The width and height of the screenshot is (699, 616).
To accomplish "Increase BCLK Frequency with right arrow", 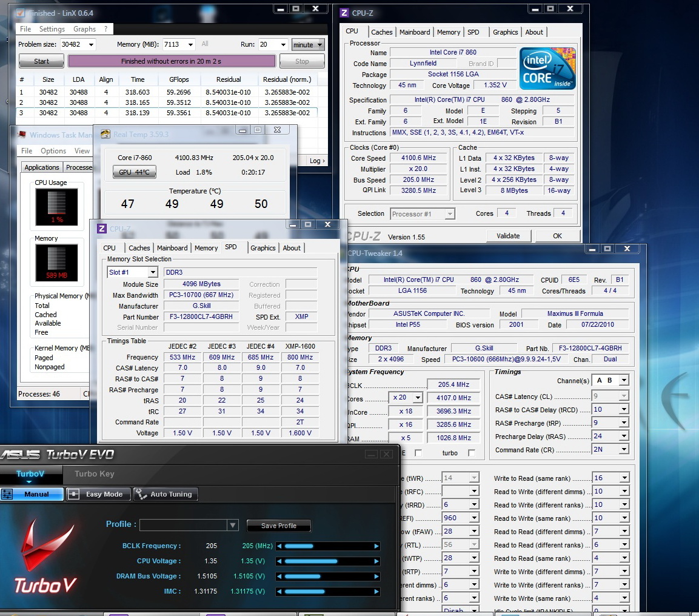I will [x=376, y=546].
